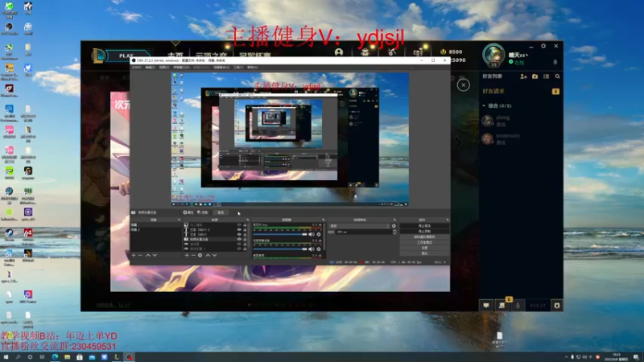Image resolution: width=644 pixels, height=362 pixels.
Task: Show hidden system tray icons chevron
Action: [x=567, y=357]
